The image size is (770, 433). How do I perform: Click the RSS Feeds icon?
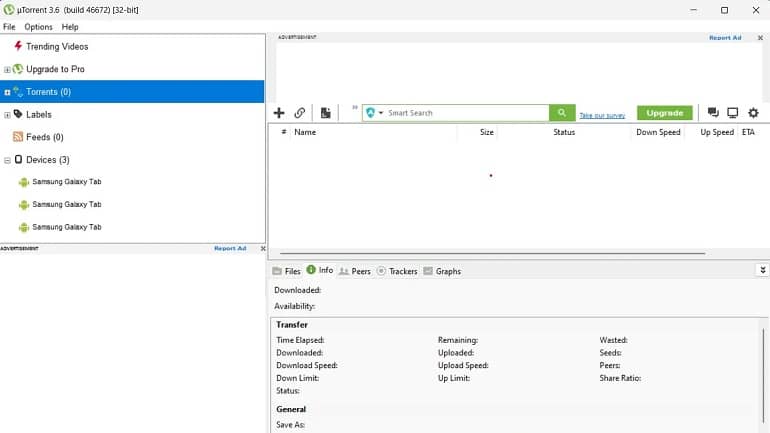tap(18, 136)
